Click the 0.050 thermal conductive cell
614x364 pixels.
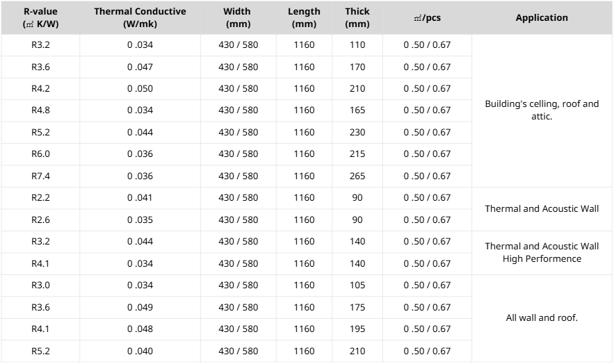[x=140, y=89]
